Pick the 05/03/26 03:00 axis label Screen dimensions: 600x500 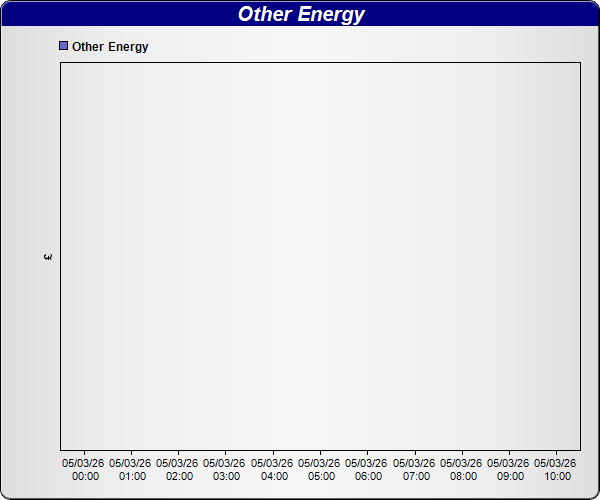pyautogui.click(x=226, y=470)
